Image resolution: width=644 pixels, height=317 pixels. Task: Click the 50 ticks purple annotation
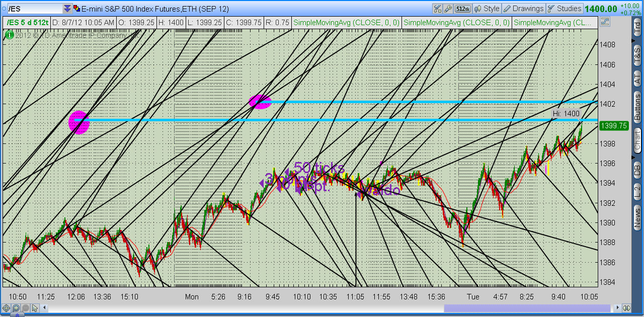point(318,168)
